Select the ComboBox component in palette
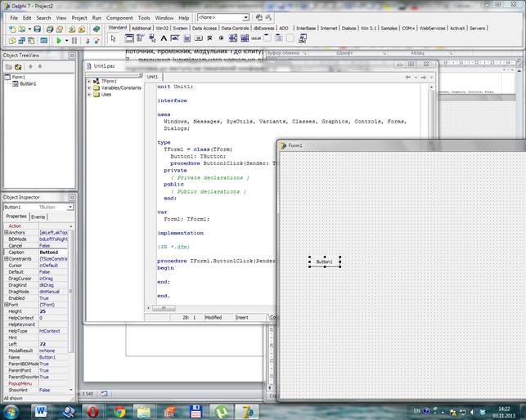 tap(245, 38)
